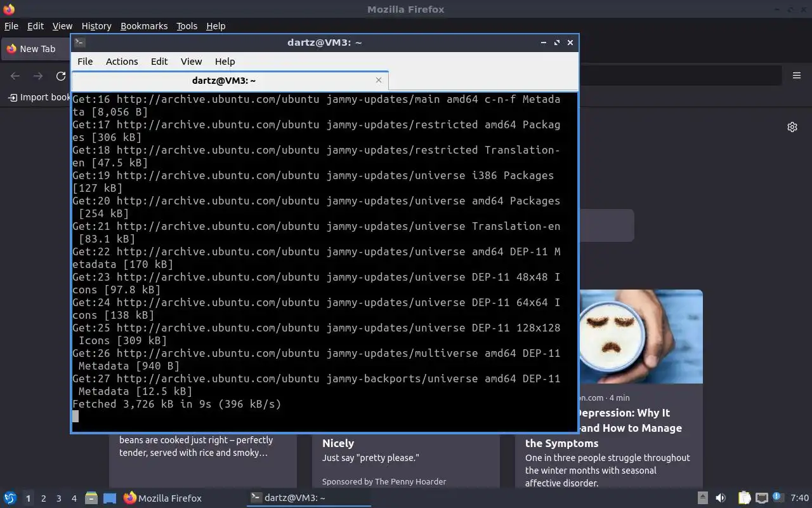Close the terminal window
This screenshot has height=508, width=812.
coord(570,43)
